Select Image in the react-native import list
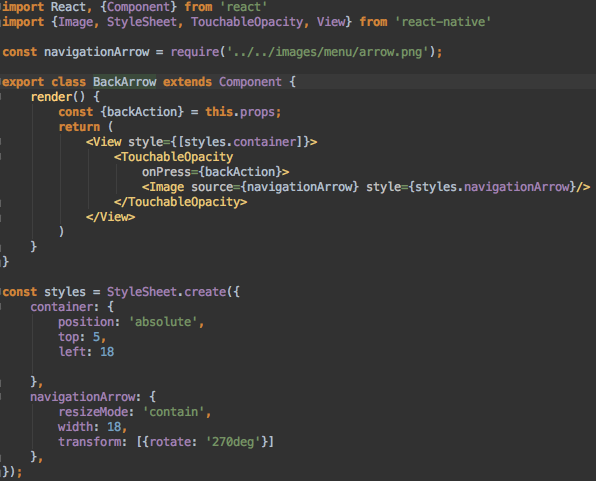This screenshot has height=481, width=596. tap(75, 22)
